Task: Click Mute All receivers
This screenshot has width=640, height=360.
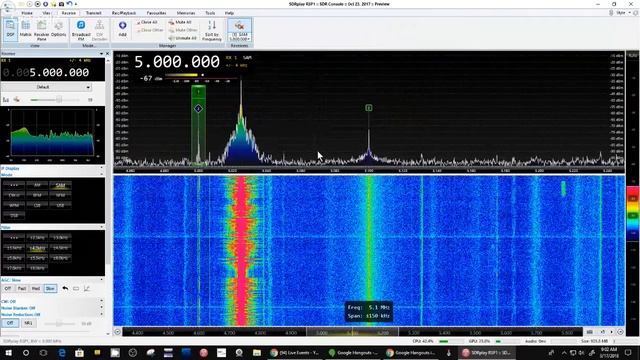Action: point(180,22)
